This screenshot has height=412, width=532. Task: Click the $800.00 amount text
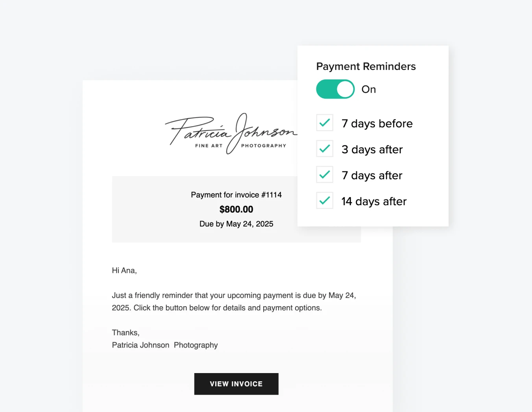click(236, 209)
